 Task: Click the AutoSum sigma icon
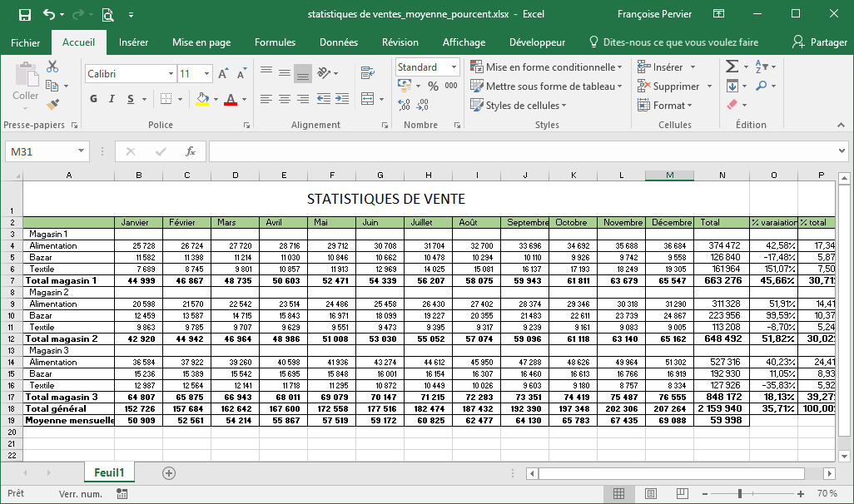(x=732, y=67)
